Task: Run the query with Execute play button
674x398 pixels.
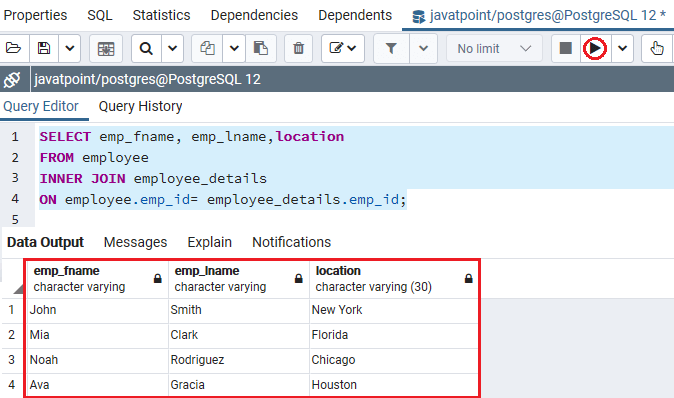Action: [595, 48]
